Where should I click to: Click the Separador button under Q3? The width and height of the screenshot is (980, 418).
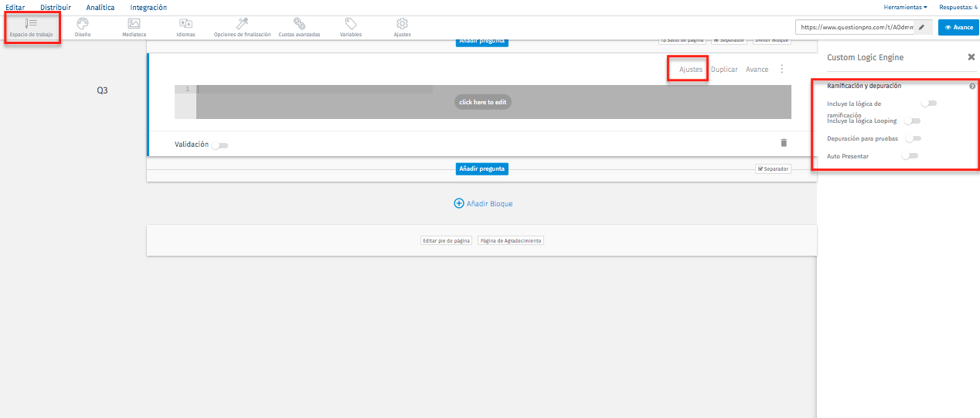[773, 168]
